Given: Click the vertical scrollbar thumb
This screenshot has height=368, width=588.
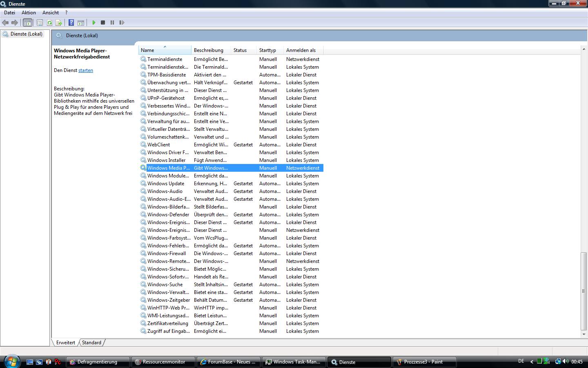Looking at the screenshot, I should pyautogui.click(x=584, y=291).
